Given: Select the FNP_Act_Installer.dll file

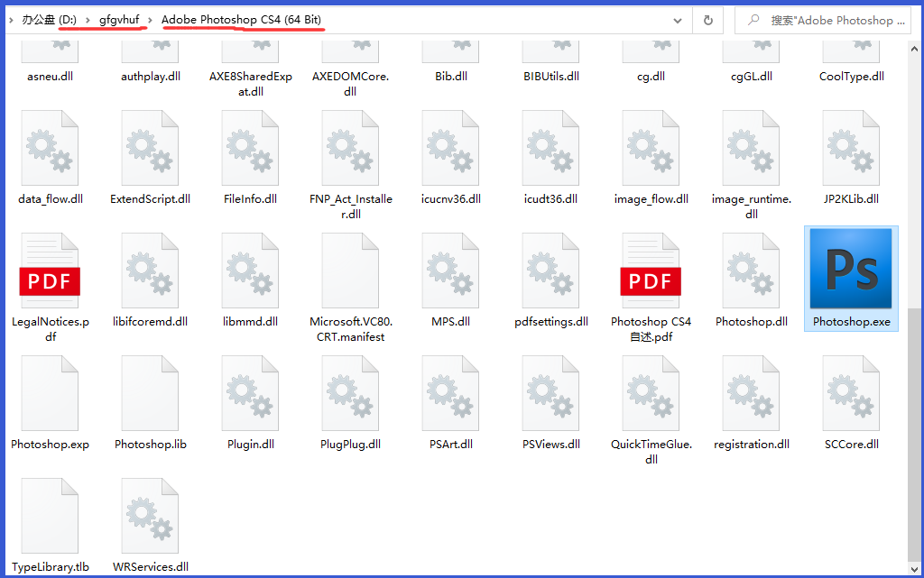Looking at the screenshot, I should pos(350,148).
